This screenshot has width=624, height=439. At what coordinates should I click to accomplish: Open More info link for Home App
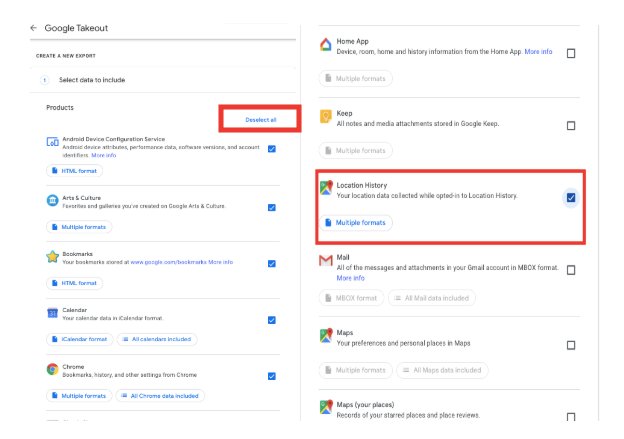(538, 52)
